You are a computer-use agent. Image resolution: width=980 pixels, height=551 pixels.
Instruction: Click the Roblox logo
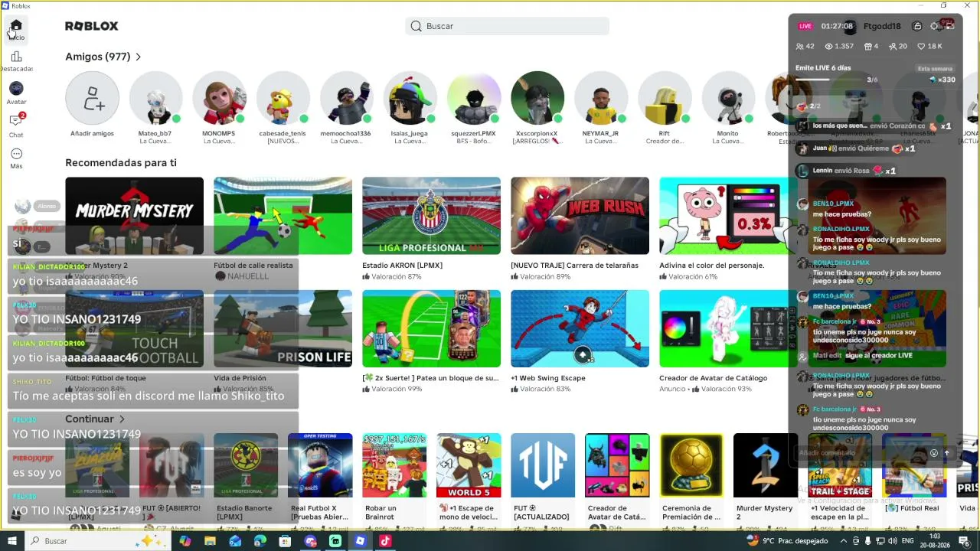(x=92, y=26)
